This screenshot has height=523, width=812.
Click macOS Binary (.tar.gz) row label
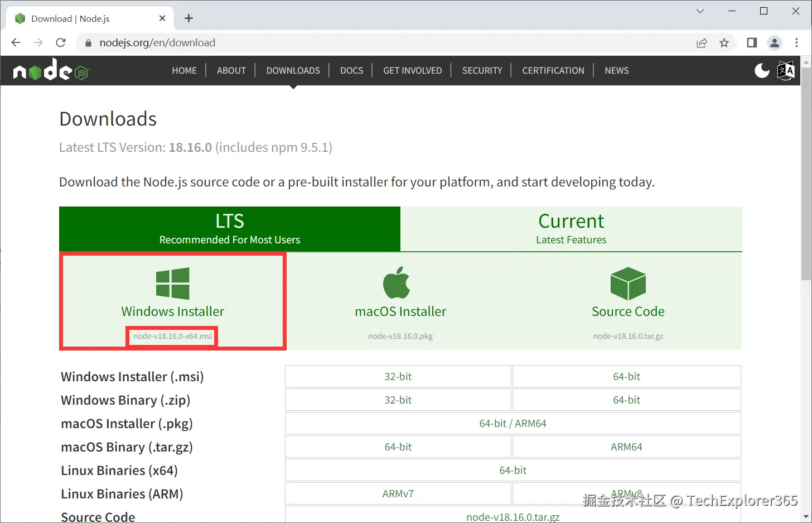point(127,447)
